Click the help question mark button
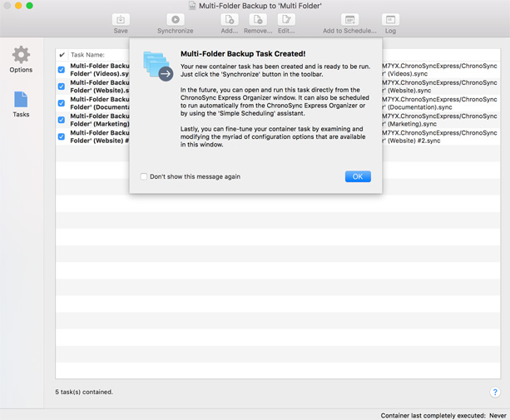 495,392
